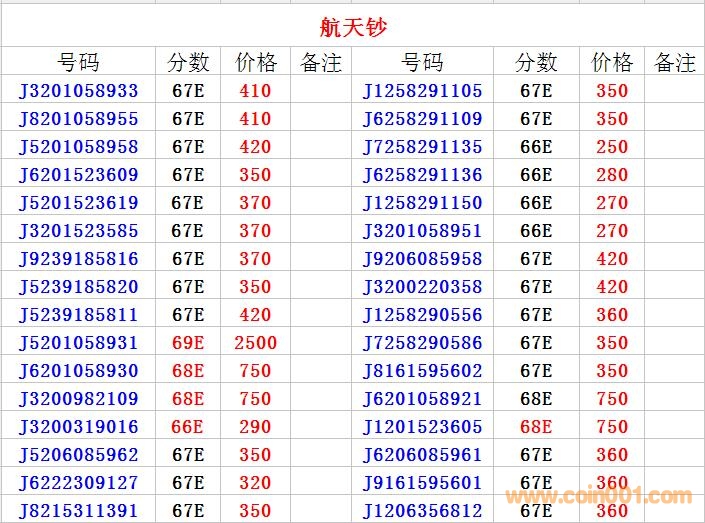Click the 航天钞 title cell
This screenshot has width=705, height=523.
pyautogui.click(x=352, y=26)
